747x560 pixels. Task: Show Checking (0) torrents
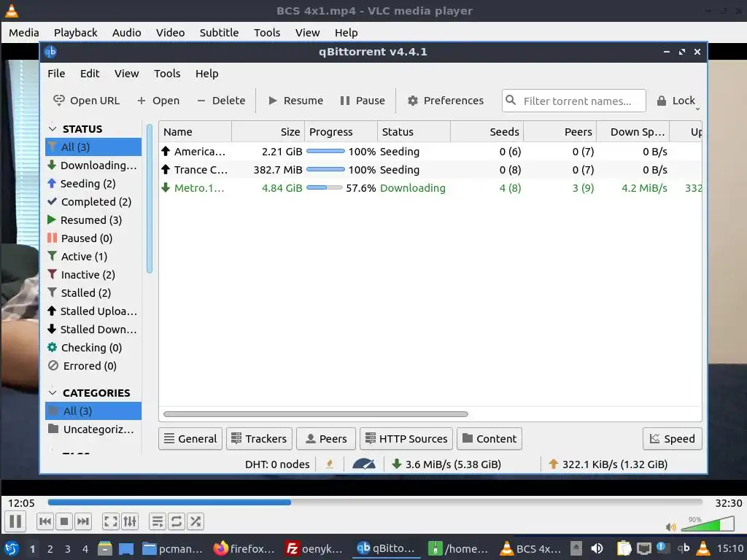click(x=93, y=348)
